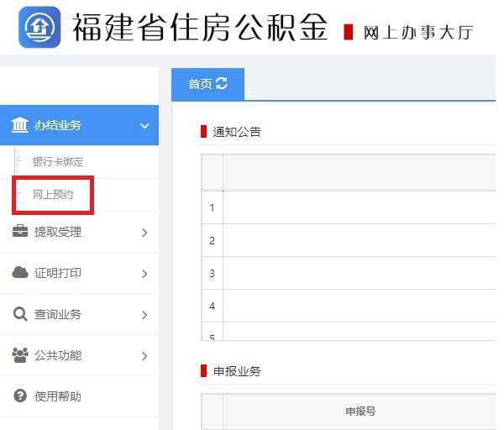
Task: Click the briefcase icon for 提取受理
Action: [20, 232]
